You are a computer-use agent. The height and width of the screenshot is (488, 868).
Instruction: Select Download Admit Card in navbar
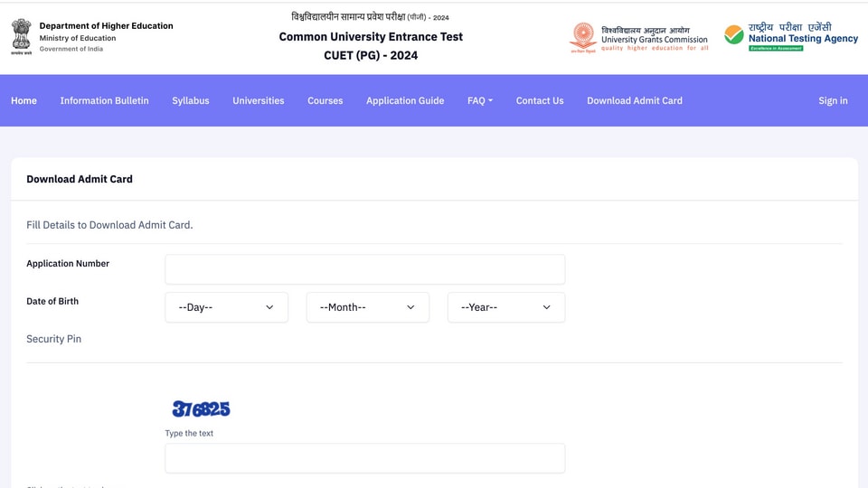(x=635, y=100)
